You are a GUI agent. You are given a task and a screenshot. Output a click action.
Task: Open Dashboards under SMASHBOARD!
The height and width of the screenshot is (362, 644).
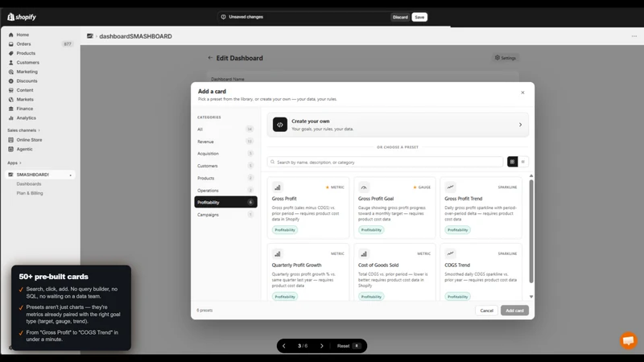[29, 184]
